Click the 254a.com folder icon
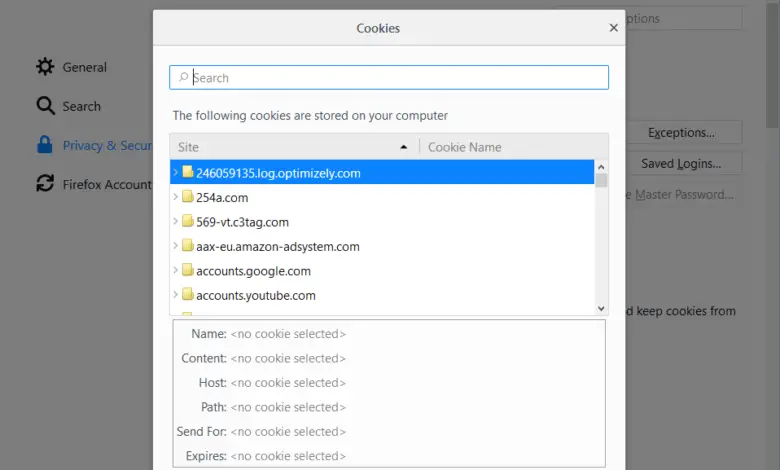This screenshot has width=780, height=470. click(x=187, y=197)
